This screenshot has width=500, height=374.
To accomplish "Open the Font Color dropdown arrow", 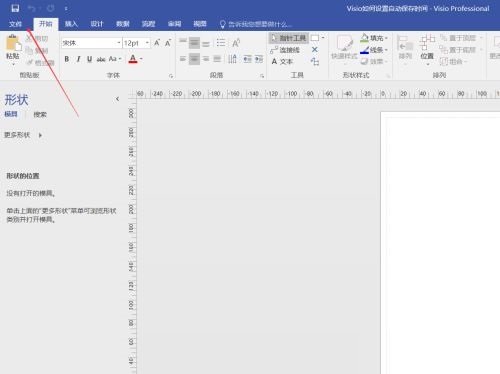I will pos(141,59).
